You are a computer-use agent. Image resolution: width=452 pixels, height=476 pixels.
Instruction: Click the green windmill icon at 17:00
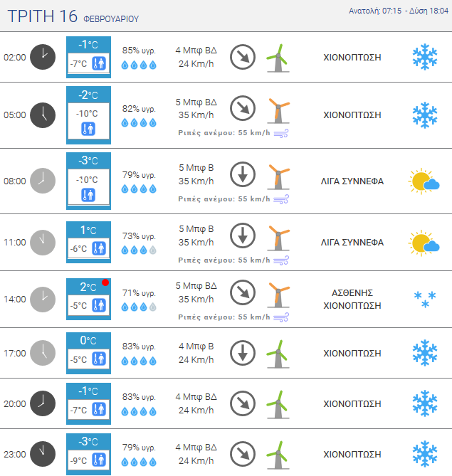pos(277,353)
